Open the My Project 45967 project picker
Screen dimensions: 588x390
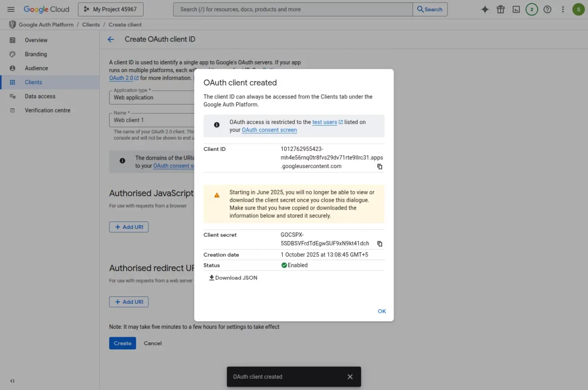110,9
